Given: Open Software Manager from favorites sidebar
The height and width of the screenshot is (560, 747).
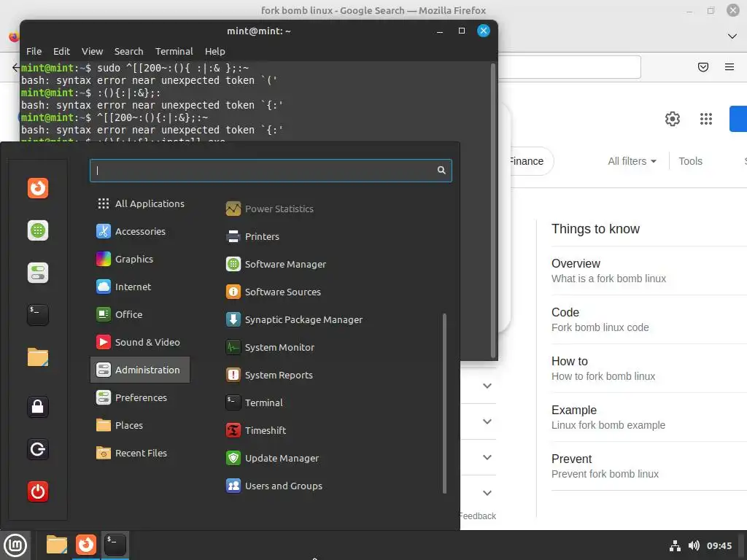Looking at the screenshot, I should (x=38, y=230).
